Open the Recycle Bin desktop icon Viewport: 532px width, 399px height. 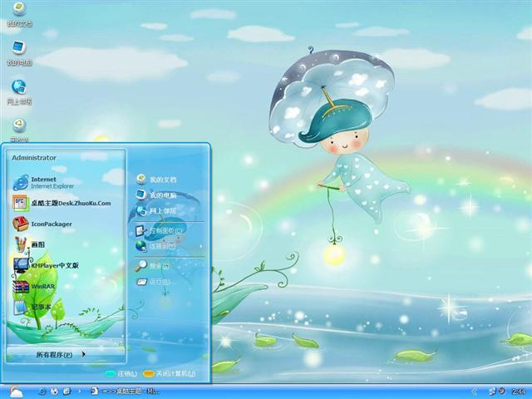19,130
